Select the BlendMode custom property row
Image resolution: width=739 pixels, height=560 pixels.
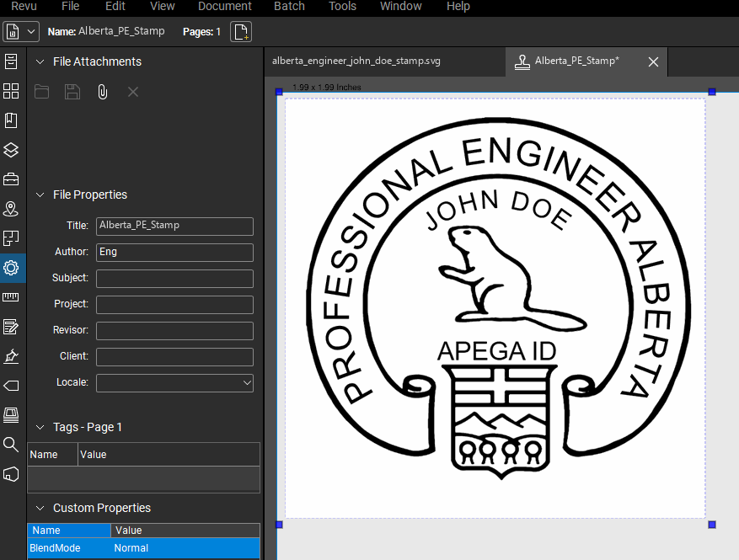144,548
